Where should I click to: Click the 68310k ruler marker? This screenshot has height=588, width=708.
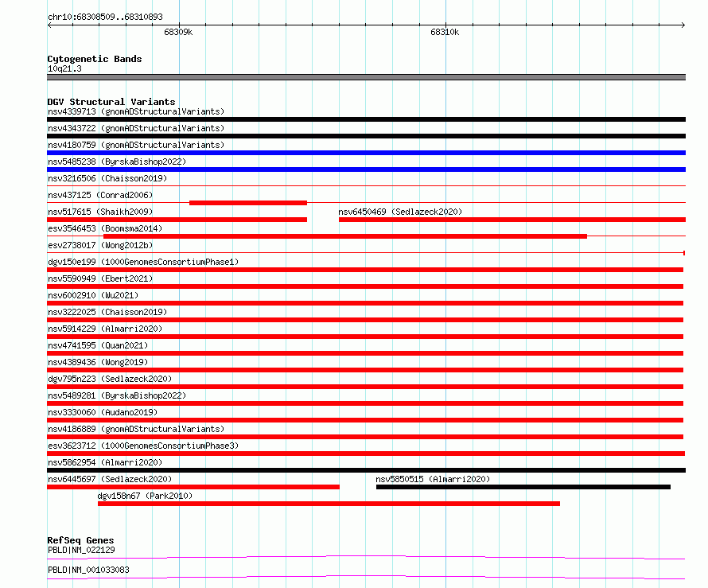pos(445,32)
